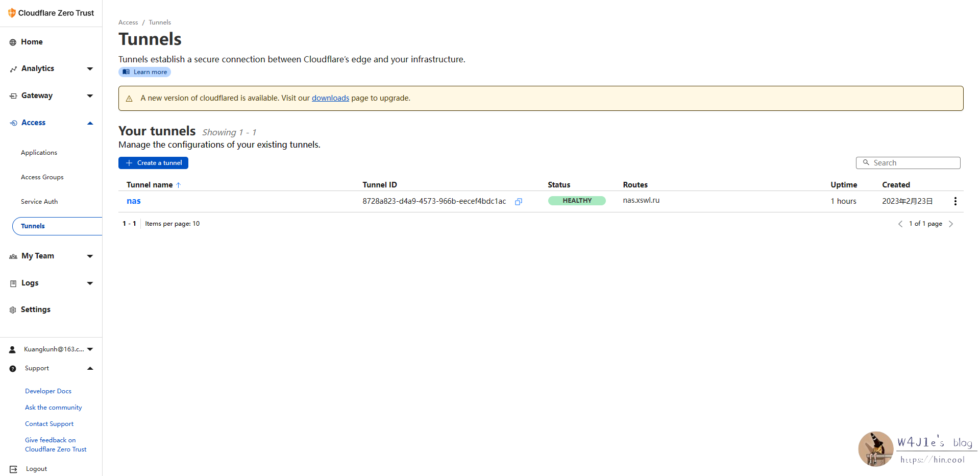
Task: Open the Kuangkunh@163.c account dropdown
Action: [x=90, y=349]
